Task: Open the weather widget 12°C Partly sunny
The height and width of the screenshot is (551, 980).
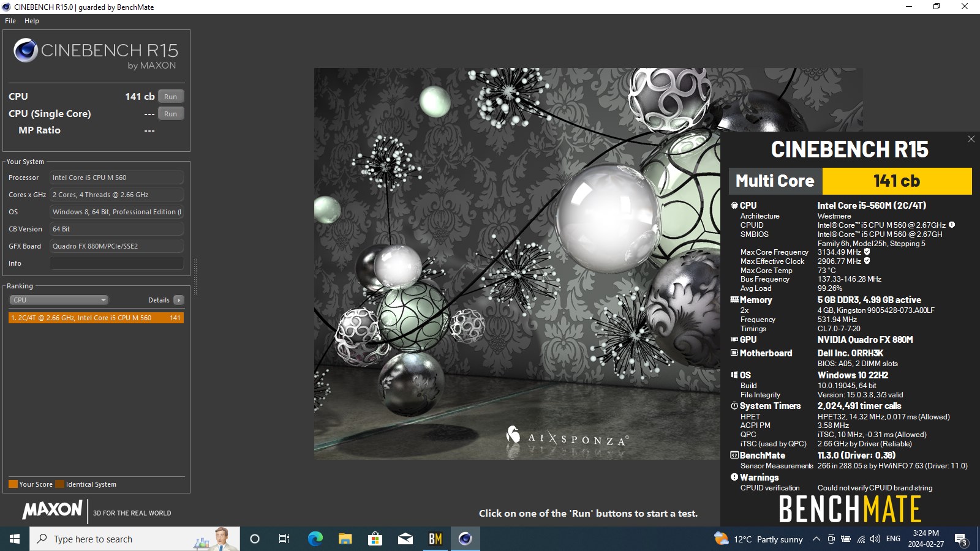Action: pyautogui.click(x=758, y=539)
